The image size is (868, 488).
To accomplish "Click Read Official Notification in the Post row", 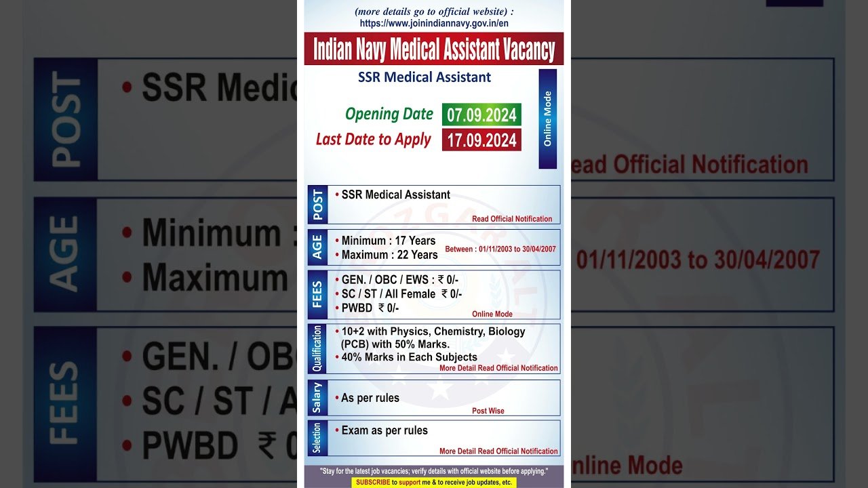I will [x=512, y=219].
